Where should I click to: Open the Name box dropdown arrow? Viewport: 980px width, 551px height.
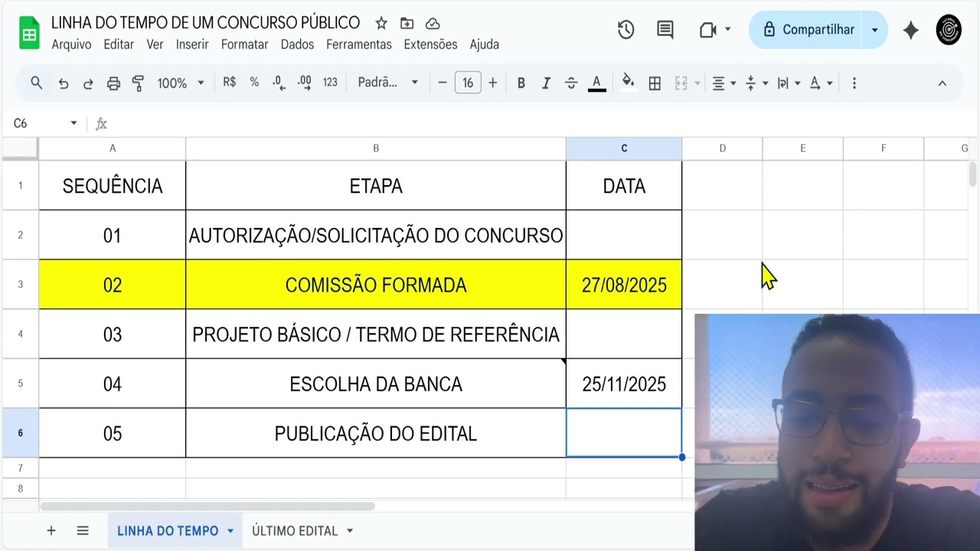(x=73, y=123)
